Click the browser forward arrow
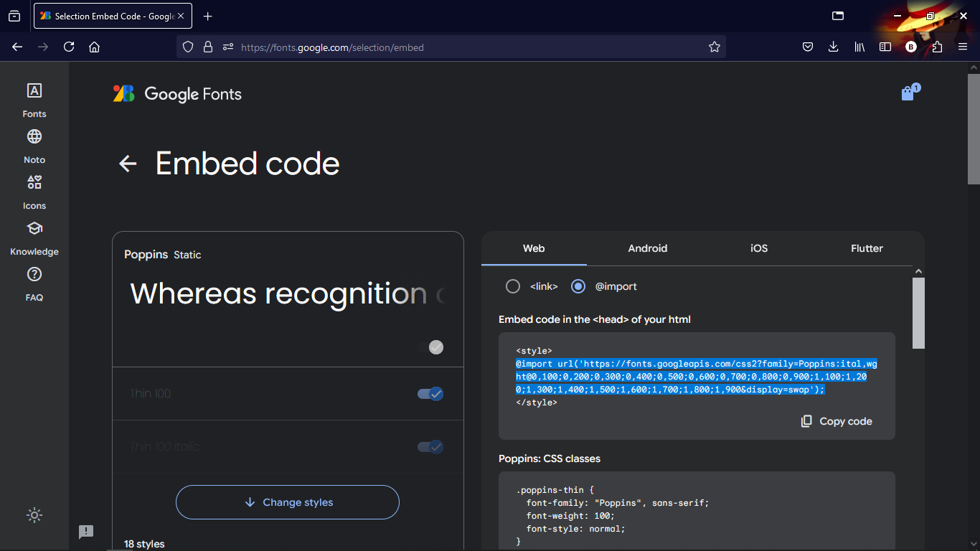The image size is (980, 551). pyautogui.click(x=43, y=47)
